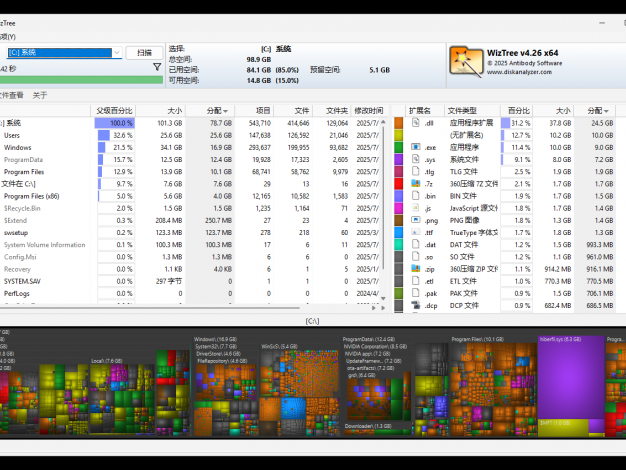
Task: Sort extensions by 分配 column header
Action: click(594, 111)
